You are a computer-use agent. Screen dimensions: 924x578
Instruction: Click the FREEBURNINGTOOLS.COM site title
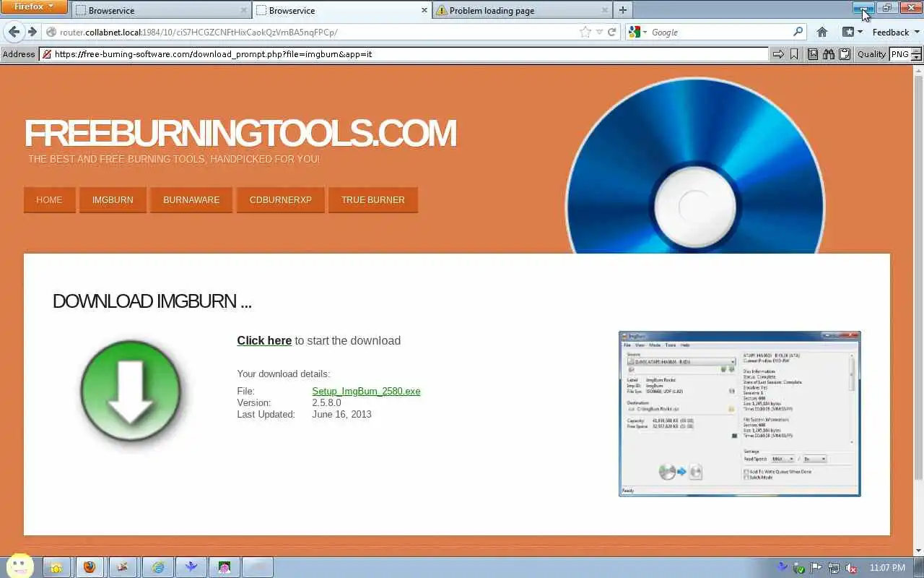[x=240, y=133]
